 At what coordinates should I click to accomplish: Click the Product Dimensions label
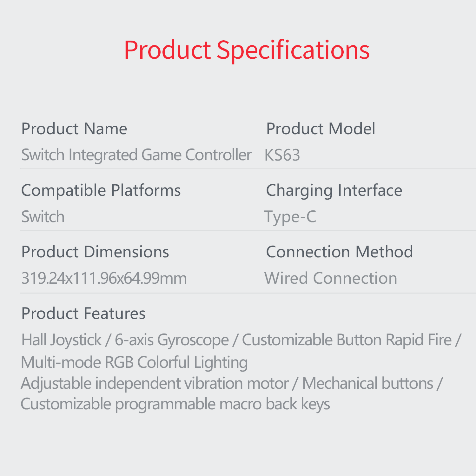click(95, 252)
